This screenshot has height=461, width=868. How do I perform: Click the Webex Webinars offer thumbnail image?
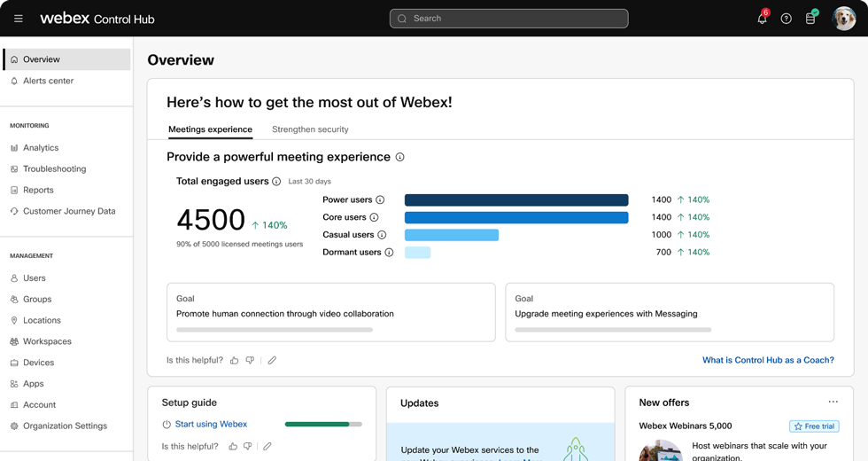click(x=661, y=450)
